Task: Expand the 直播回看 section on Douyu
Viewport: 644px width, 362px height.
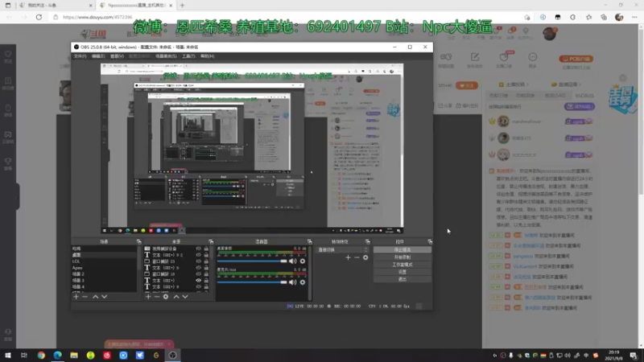Action: 566,84
